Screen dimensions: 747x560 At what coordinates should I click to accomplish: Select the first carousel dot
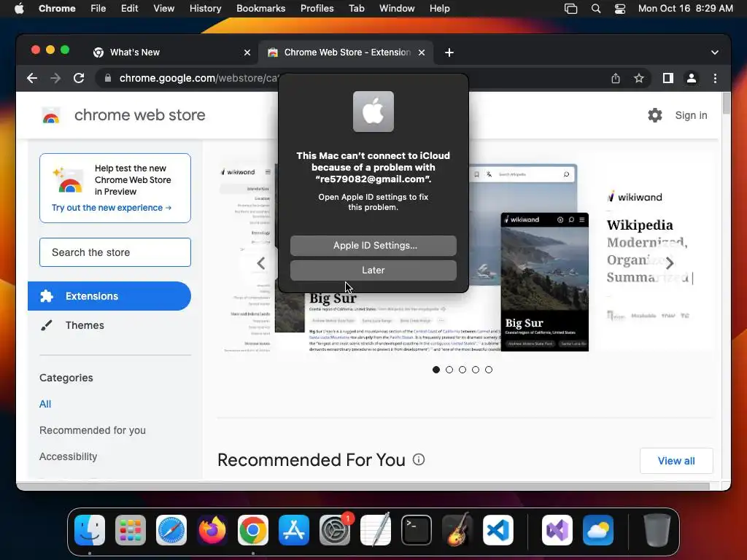tap(436, 370)
